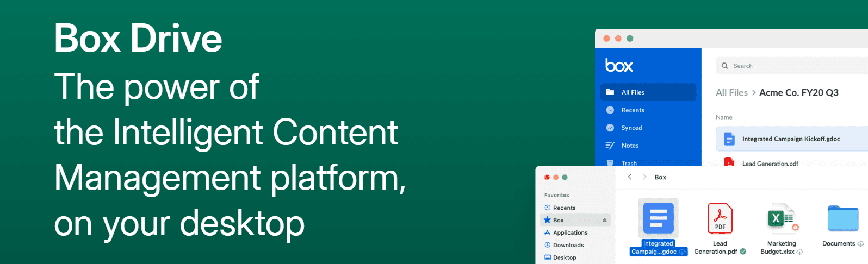This screenshot has width=868, height=264.
Task: Click the Applications icon in the Finder sidebar
Action: (x=547, y=232)
